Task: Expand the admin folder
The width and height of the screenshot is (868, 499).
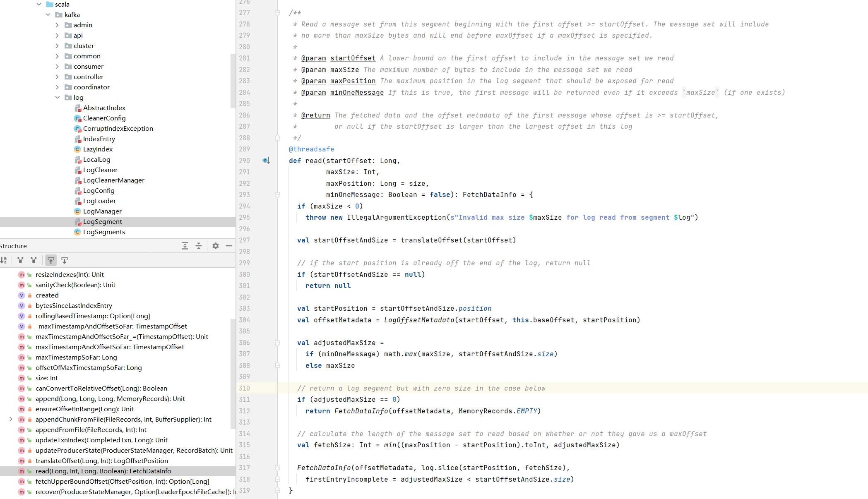Action: coord(57,25)
